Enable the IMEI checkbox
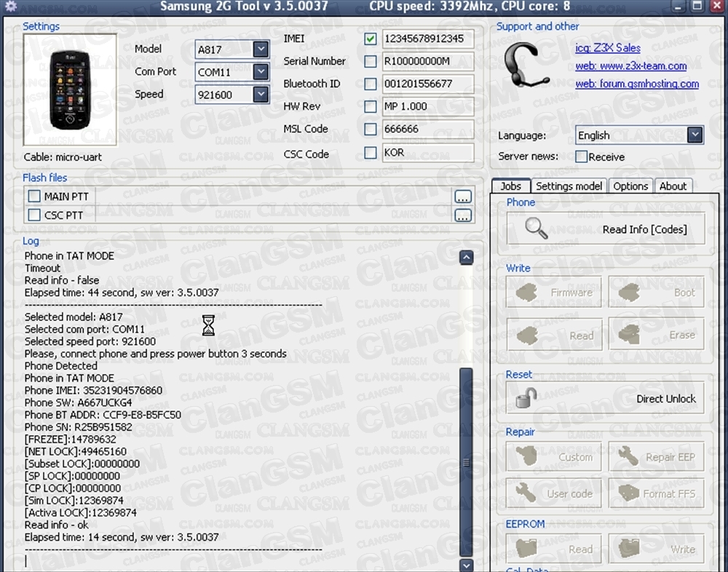 (x=371, y=39)
